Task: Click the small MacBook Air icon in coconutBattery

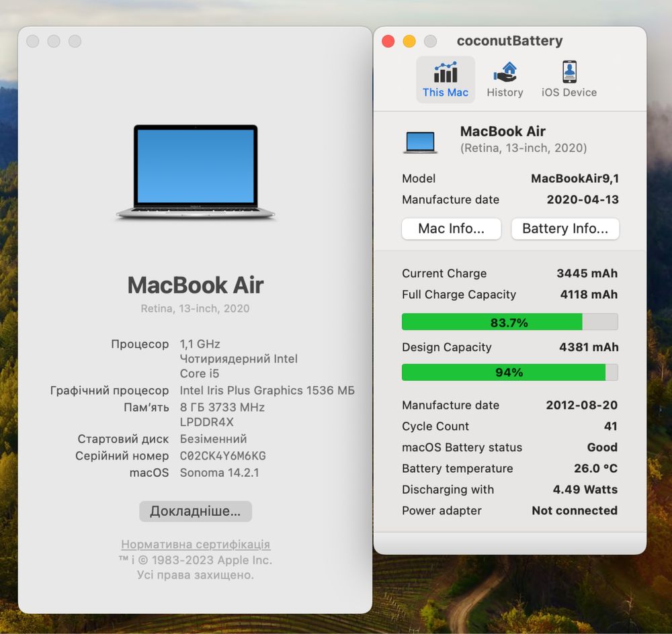Action: [421, 142]
